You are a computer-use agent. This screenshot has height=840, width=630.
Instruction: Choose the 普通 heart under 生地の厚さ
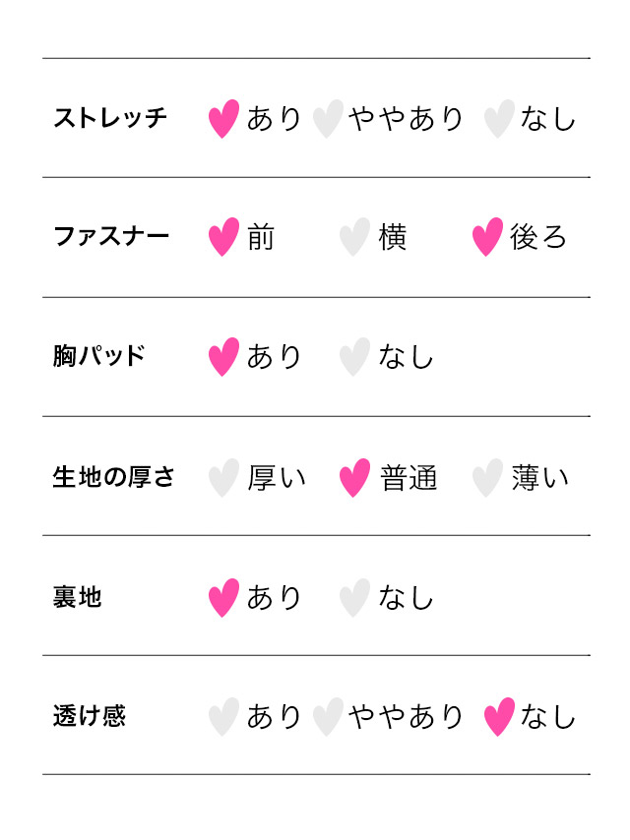point(354,478)
